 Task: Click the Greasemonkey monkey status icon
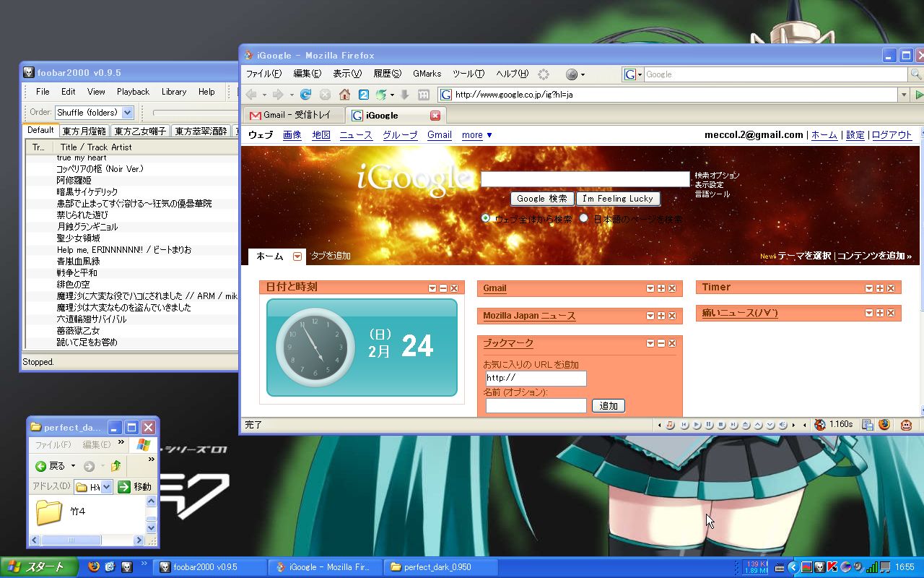[906, 425]
